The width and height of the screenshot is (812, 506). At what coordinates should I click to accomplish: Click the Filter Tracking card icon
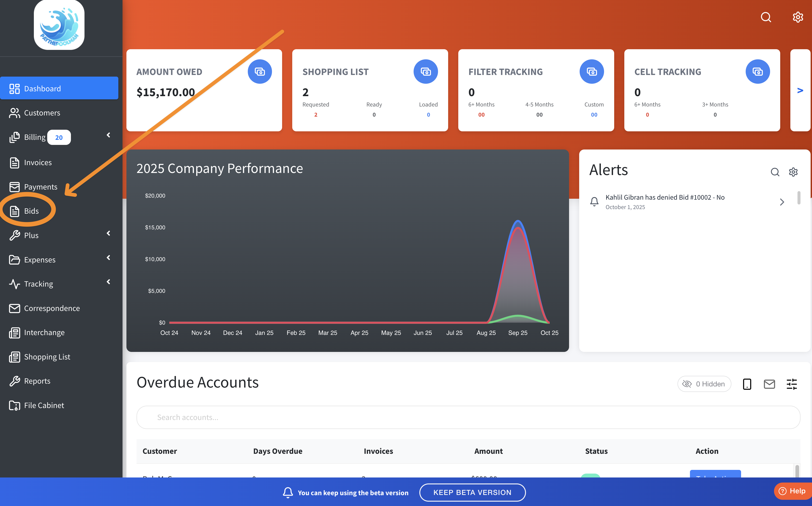point(591,71)
